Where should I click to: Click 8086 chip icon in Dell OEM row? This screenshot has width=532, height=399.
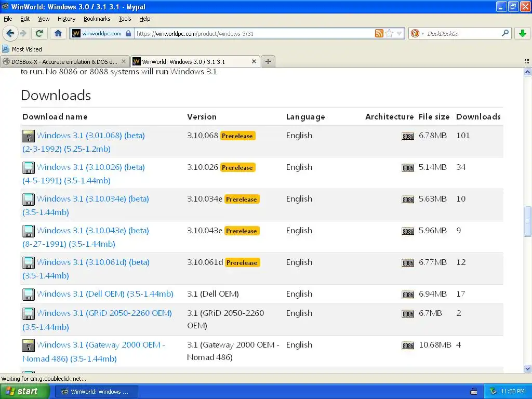click(408, 295)
